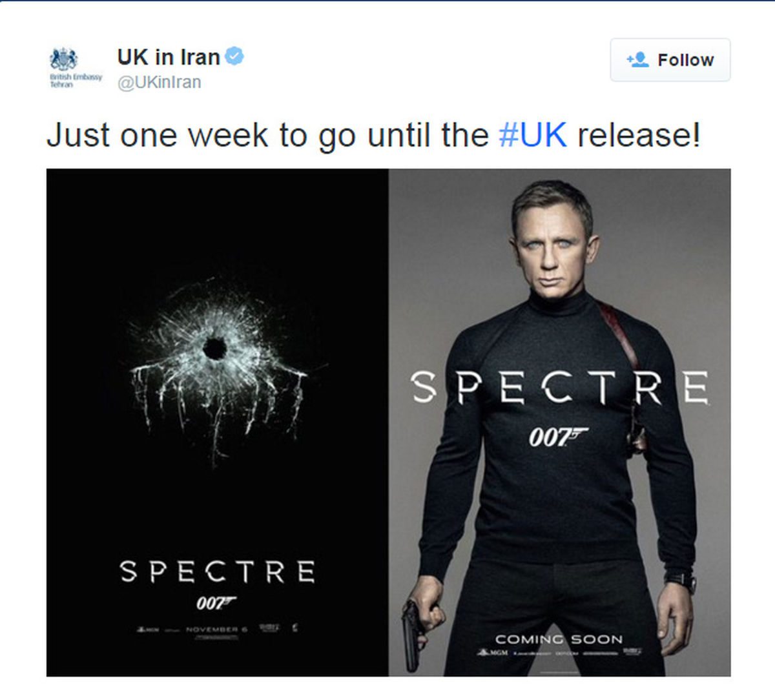
Task: Click the large SPECTRE title on right poster
Action: [559, 387]
